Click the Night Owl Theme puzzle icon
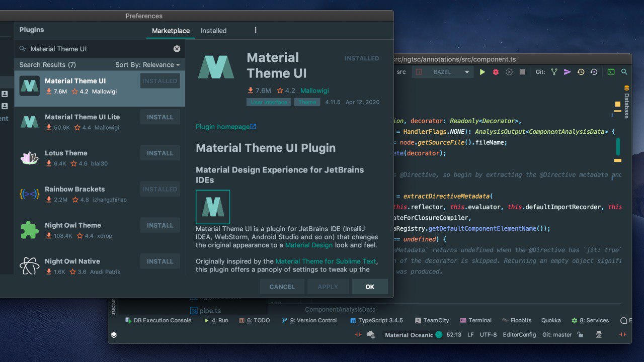This screenshot has height=362, width=644. pos(29,230)
